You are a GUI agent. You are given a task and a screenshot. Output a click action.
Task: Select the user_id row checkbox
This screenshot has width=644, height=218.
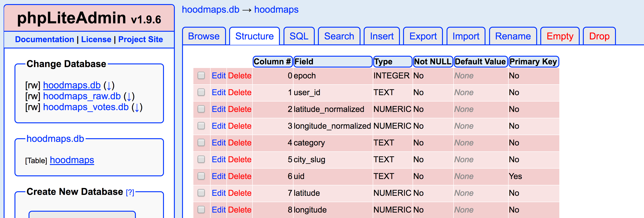click(201, 92)
